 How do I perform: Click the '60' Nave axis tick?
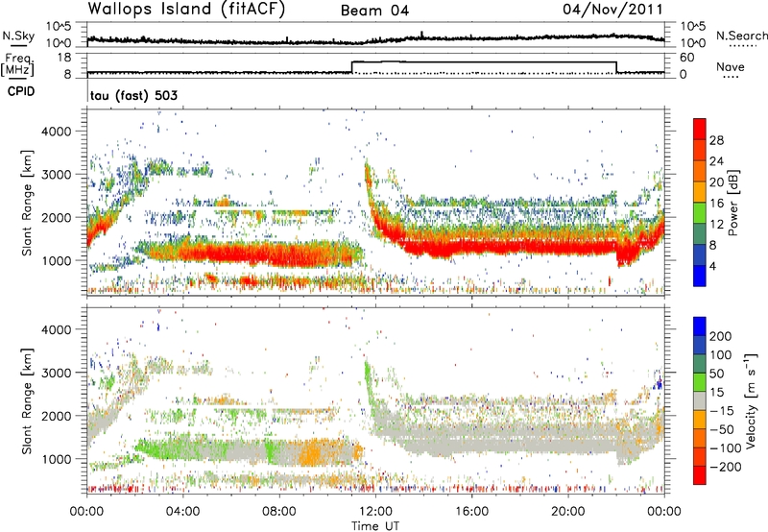(x=687, y=58)
